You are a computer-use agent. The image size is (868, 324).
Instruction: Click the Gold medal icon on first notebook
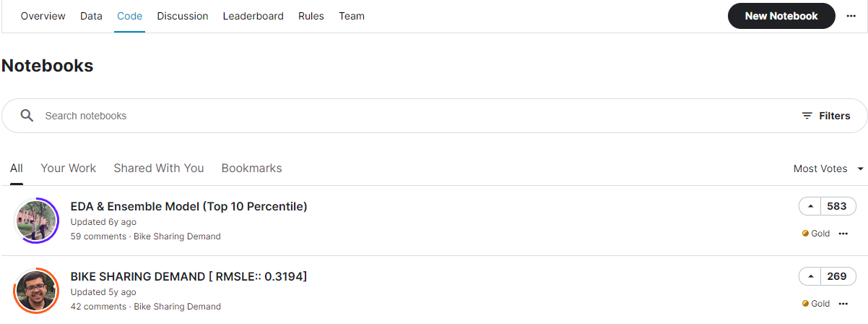(x=805, y=234)
